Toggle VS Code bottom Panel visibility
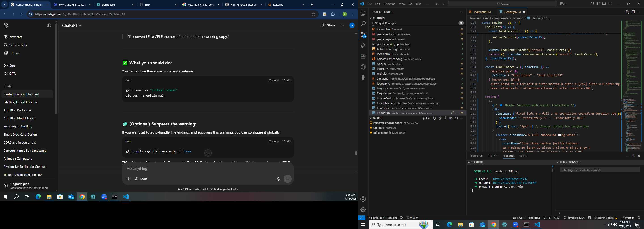Viewport: 644px width, 229px height. (x=604, y=4)
